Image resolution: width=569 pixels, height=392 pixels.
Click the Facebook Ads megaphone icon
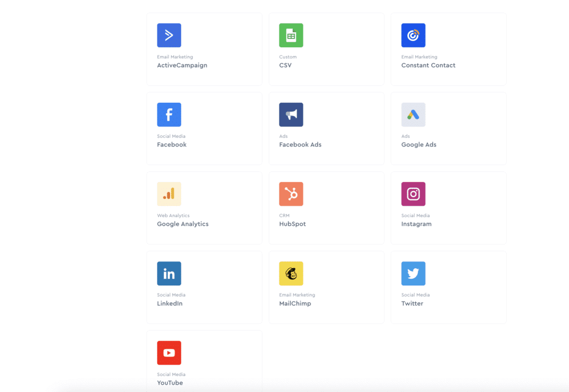click(x=291, y=115)
